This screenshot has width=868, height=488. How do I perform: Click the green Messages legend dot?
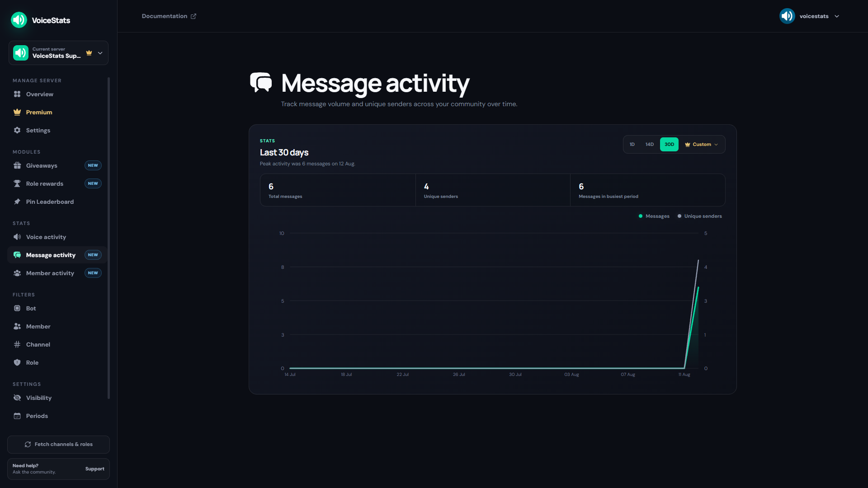point(641,216)
